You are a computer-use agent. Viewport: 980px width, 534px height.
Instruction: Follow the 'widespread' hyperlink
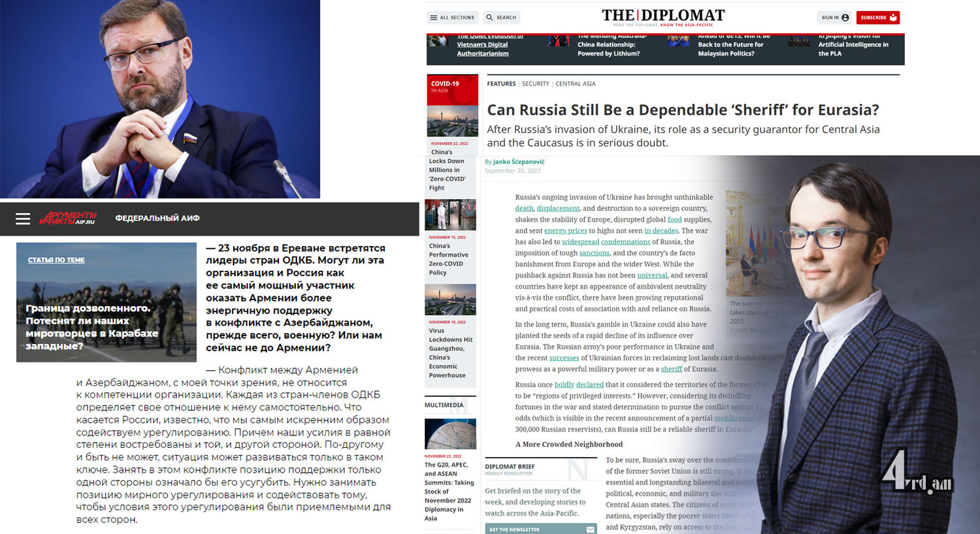coord(580,242)
